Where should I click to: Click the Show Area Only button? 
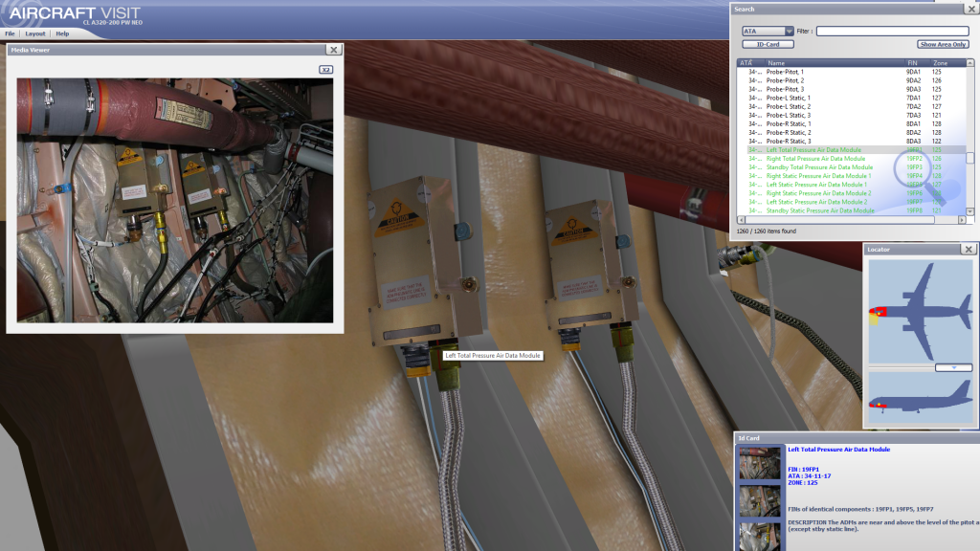click(x=943, y=44)
